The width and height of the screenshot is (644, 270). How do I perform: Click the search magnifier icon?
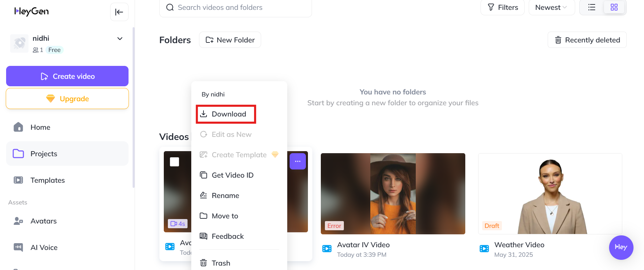click(x=170, y=7)
